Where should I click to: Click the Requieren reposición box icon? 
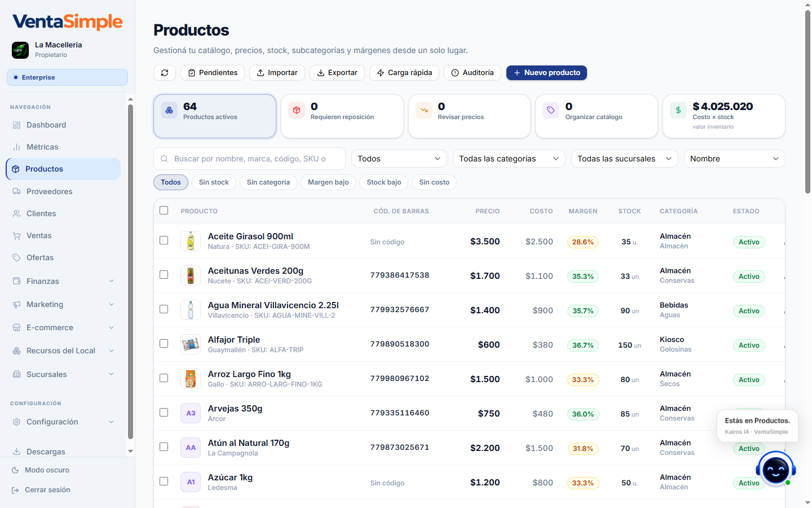coord(297,111)
